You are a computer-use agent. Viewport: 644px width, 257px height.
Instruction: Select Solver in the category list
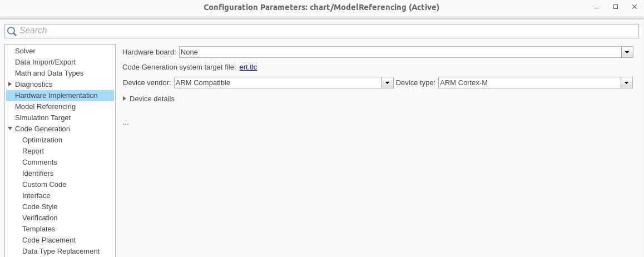click(x=25, y=51)
